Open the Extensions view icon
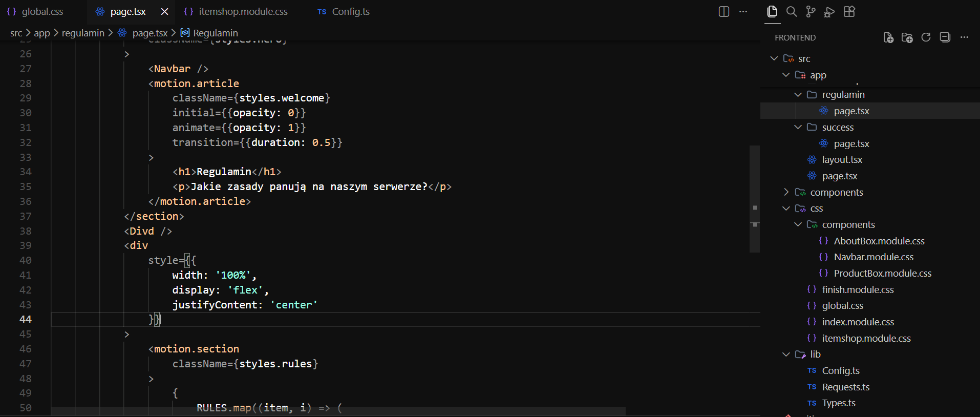980x417 pixels. click(x=849, y=12)
